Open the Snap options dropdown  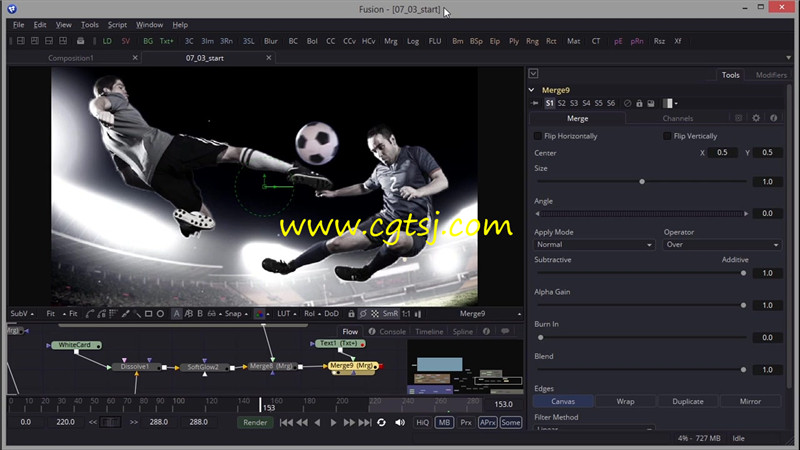[236, 314]
